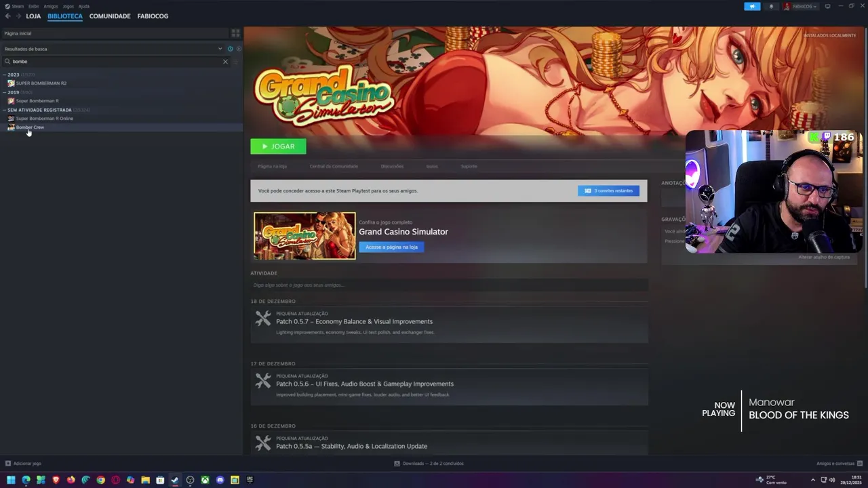Open the Jogos menu
The height and width of the screenshot is (488, 868).
tap(68, 6)
